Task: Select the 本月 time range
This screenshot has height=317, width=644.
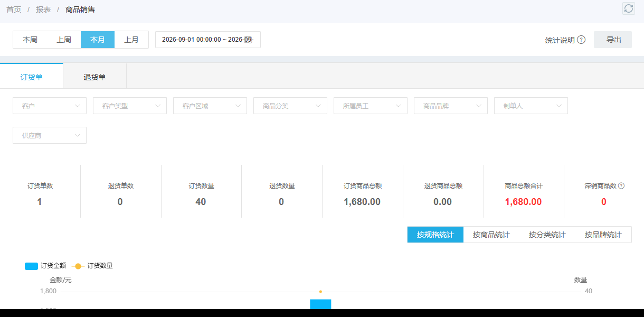Action: tap(98, 40)
